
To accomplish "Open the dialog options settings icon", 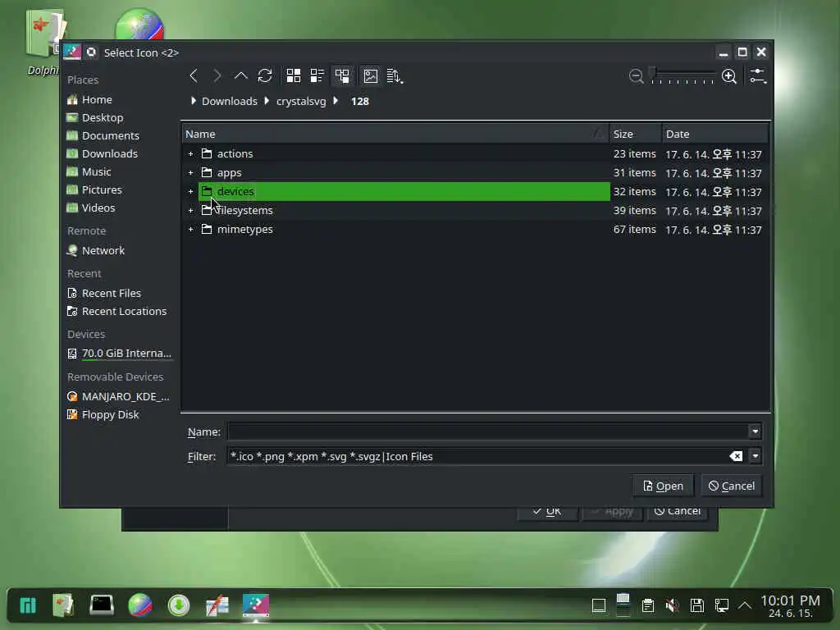I will point(758,75).
